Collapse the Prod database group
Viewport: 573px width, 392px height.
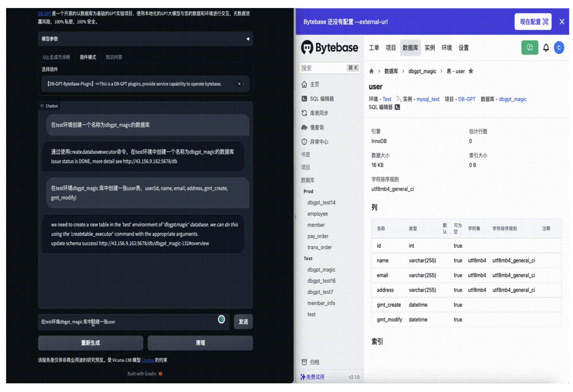pos(308,191)
